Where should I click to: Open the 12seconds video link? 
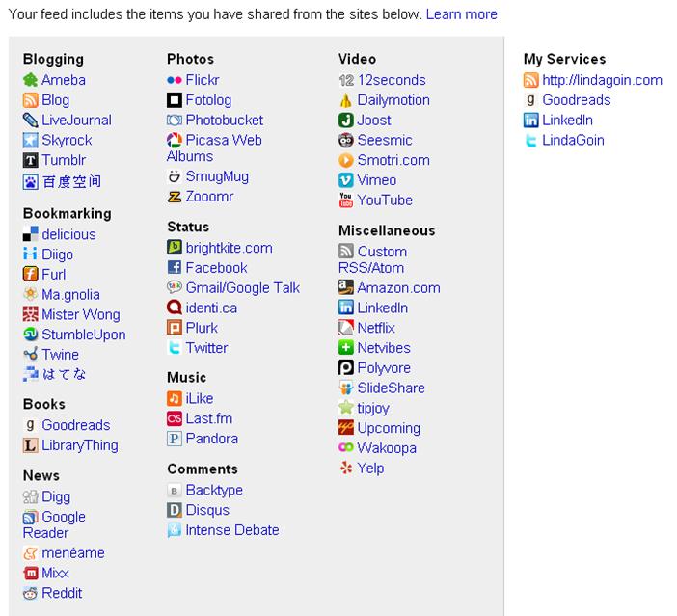pos(392,80)
